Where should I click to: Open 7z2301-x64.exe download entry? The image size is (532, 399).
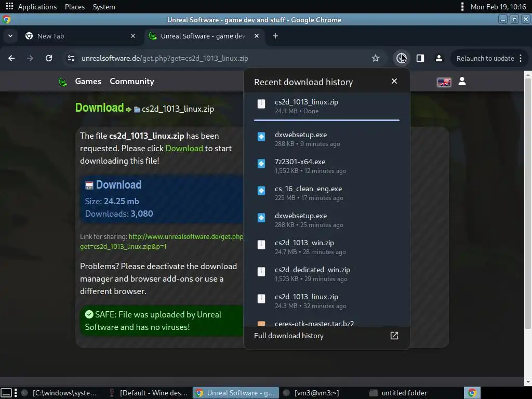(326, 166)
